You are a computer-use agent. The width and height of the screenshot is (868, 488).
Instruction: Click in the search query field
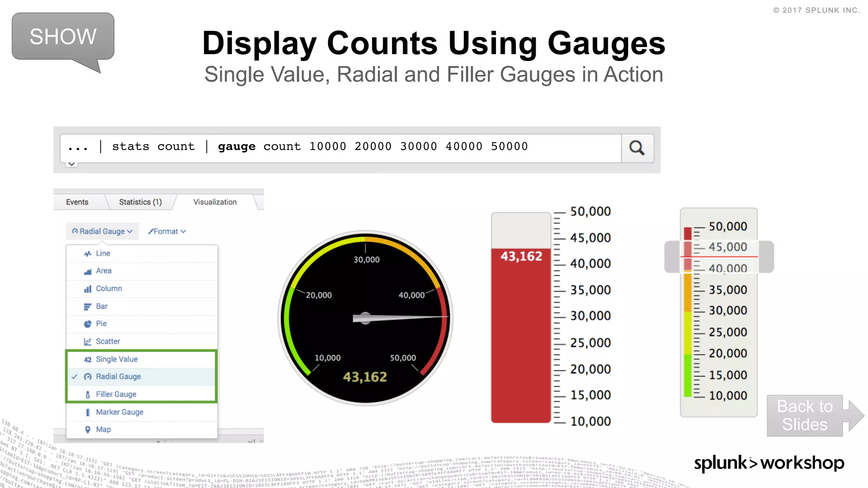coord(340,148)
